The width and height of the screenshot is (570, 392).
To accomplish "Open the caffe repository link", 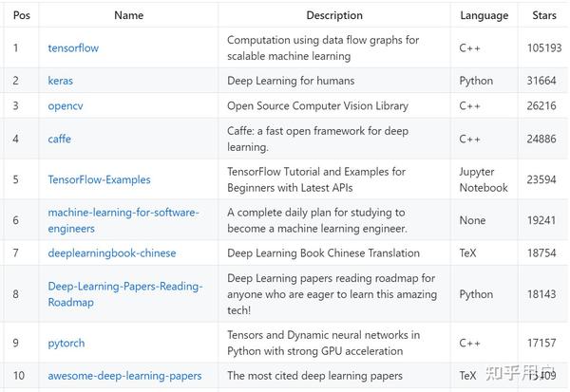I will tap(59, 139).
